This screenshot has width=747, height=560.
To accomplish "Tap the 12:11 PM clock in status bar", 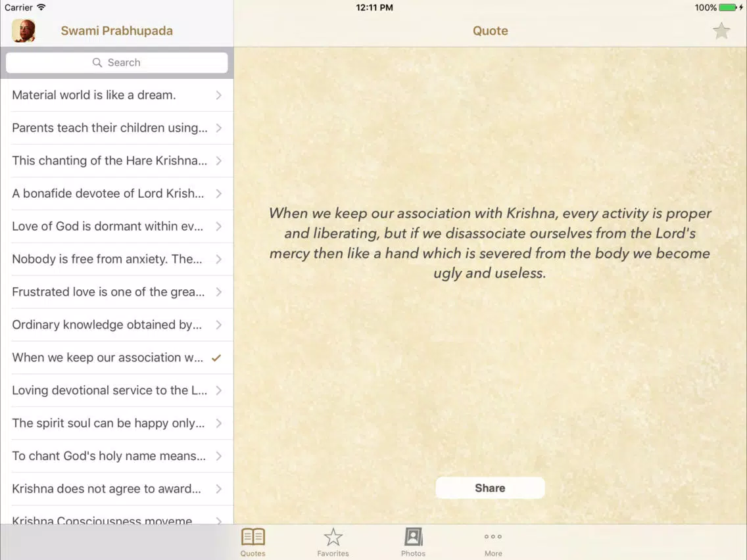I will coord(374,8).
